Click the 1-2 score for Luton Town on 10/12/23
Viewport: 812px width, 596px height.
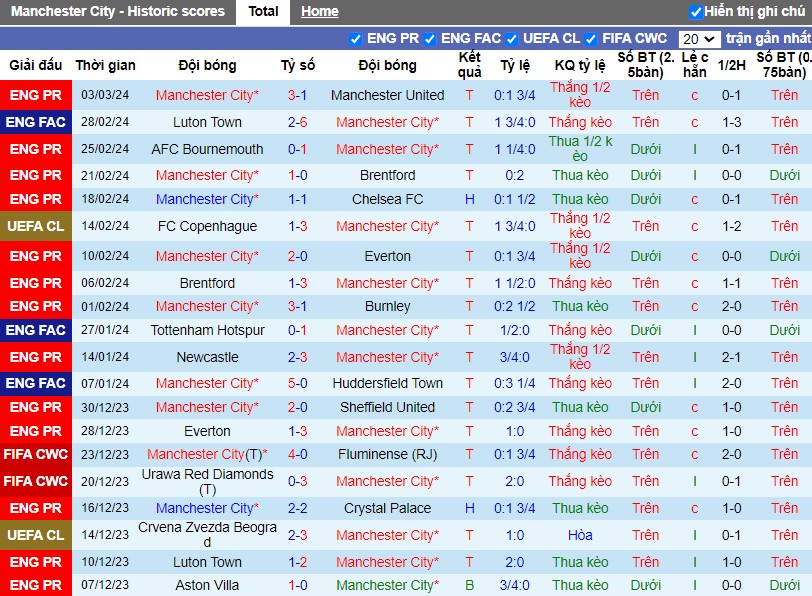point(298,562)
